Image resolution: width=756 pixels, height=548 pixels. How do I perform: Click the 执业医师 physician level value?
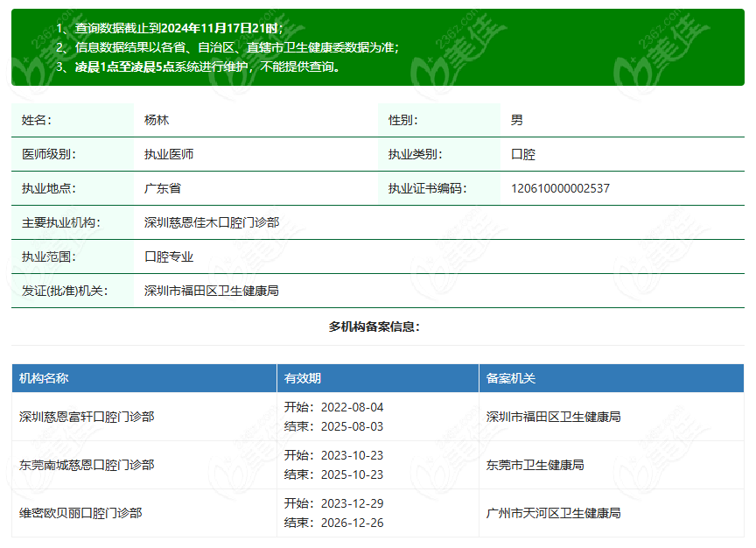pos(169,154)
